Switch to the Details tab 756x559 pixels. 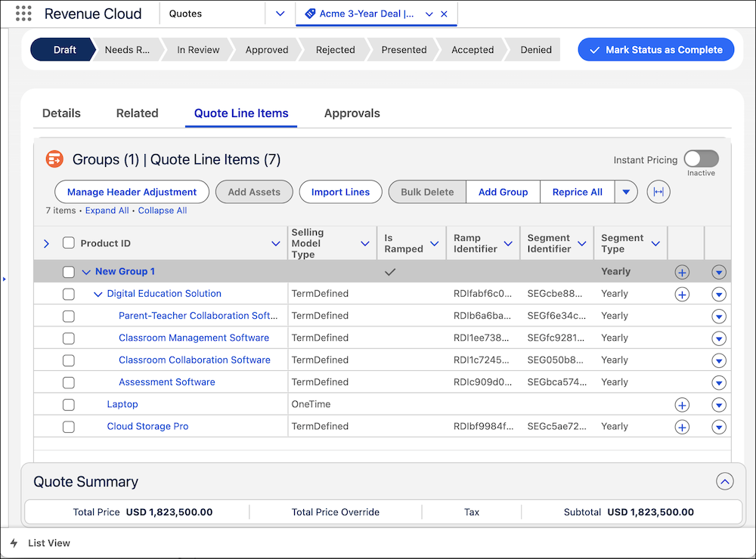point(61,113)
